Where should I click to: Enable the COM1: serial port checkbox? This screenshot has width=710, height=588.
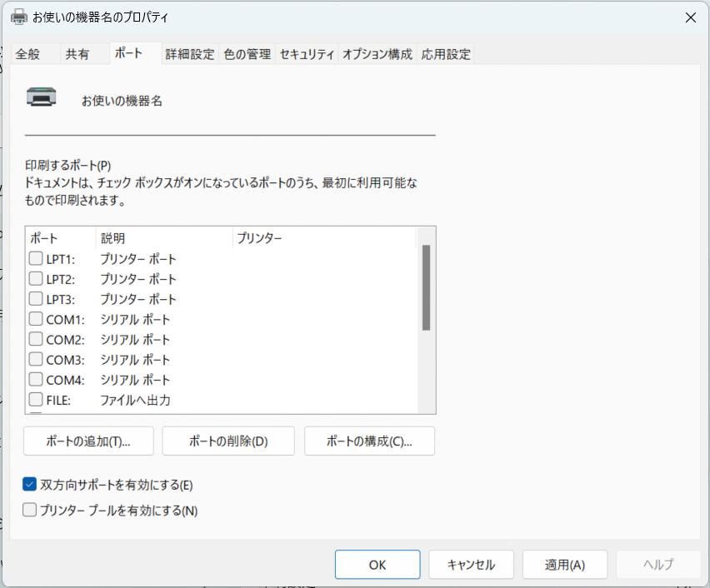[x=36, y=319]
